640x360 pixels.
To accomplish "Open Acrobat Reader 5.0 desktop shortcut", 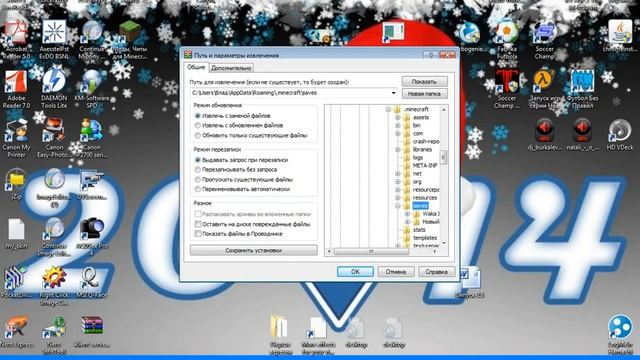I will click(16, 40).
